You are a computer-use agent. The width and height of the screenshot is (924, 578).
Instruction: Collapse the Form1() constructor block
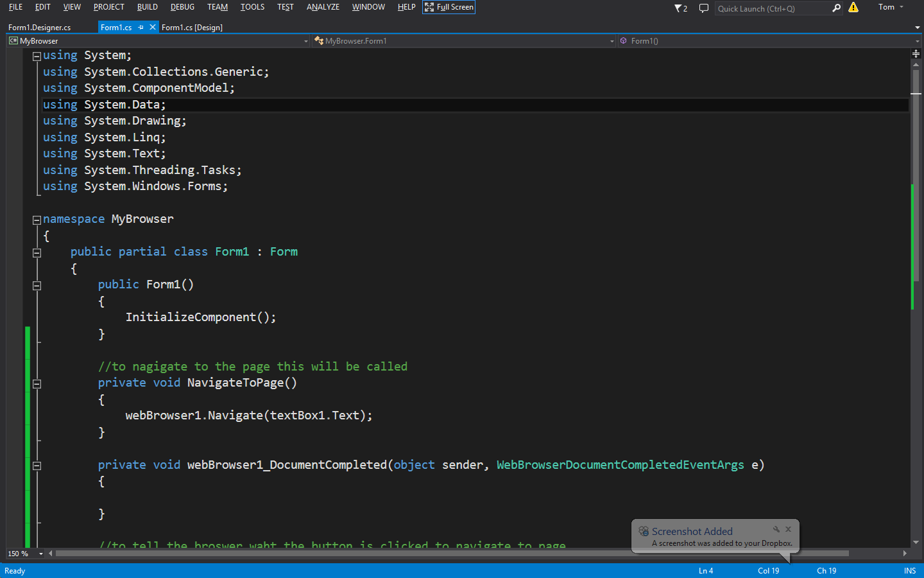click(x=37, y=286)
